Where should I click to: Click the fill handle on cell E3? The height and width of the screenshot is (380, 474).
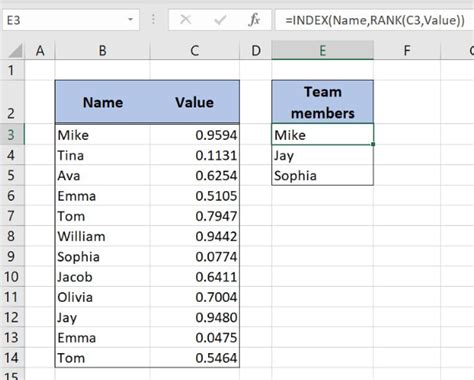[373, 144]
